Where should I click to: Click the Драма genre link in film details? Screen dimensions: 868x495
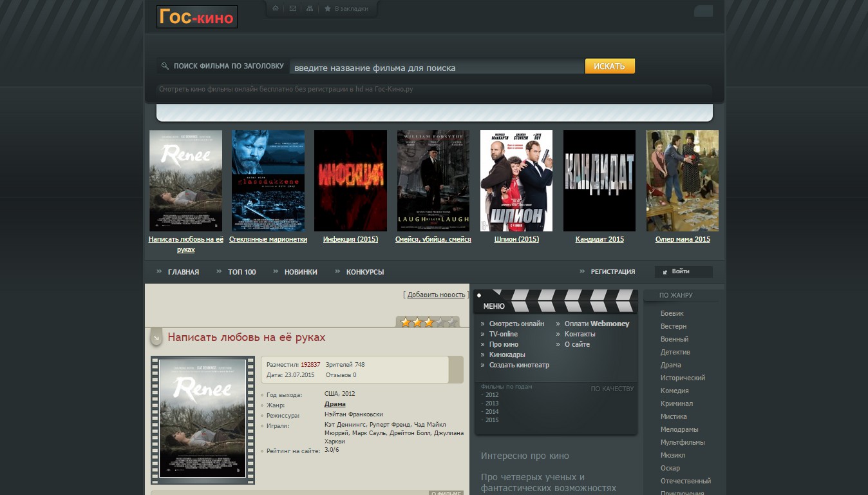[335, 404]
